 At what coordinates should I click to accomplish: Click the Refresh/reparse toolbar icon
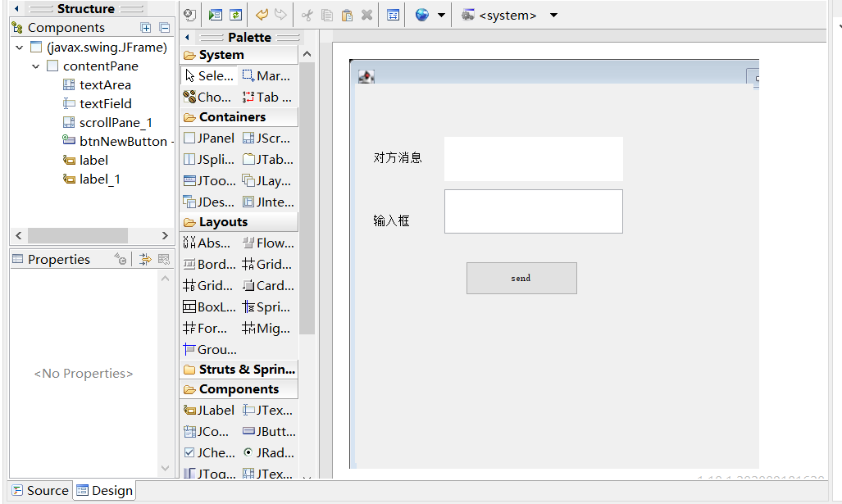235,15
